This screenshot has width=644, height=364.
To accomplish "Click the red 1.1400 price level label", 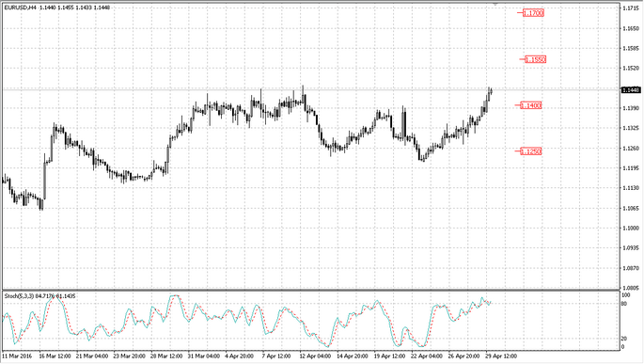I will [x=531, y=105].
